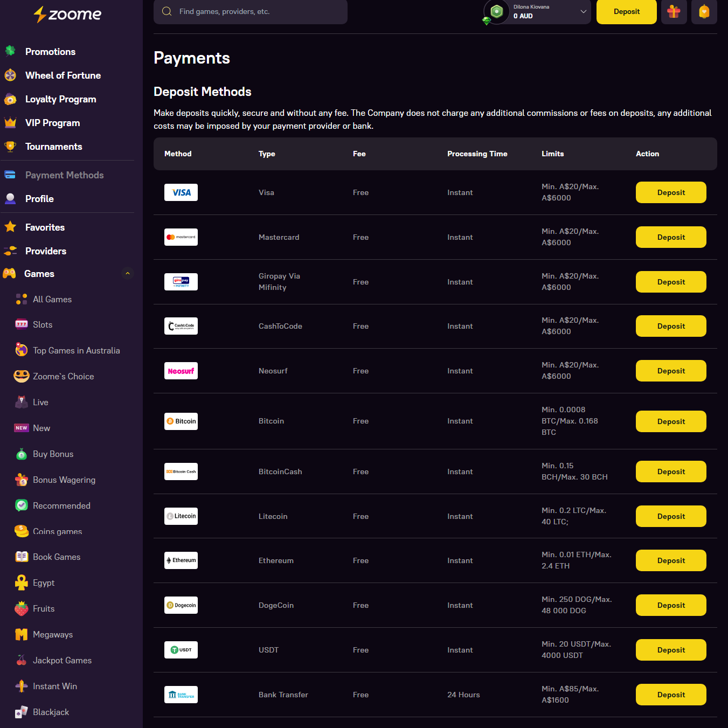Deposit using Bitcoin
Viewport: 728px width, 728px height.
(671, 421)
